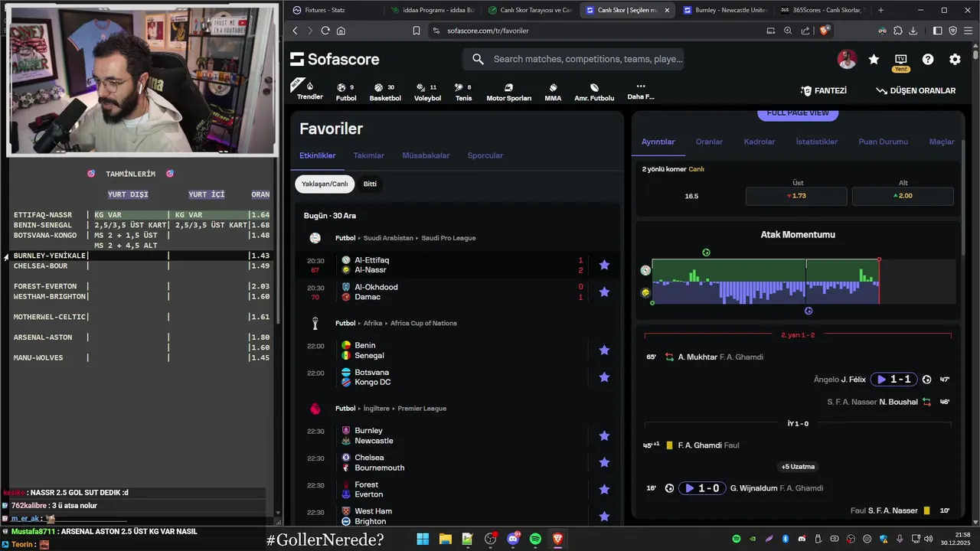The width and height of the screenshot is (980, 551).
Task: Select the Amr. Futbolu icon
Action: [x=594, y=91]
